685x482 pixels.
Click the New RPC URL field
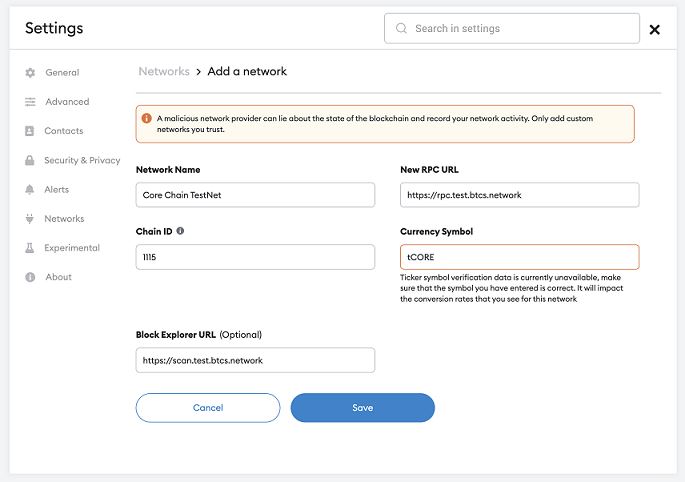(519, 195)
